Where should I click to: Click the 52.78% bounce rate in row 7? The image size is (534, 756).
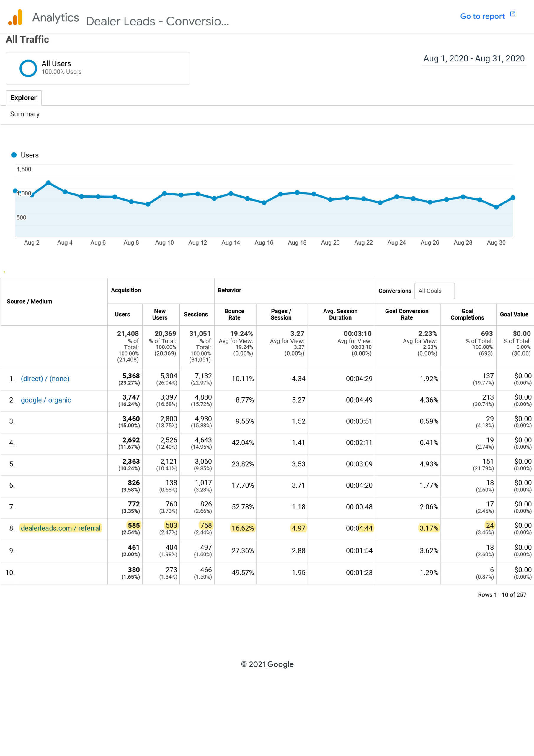[x=243, y=507]
